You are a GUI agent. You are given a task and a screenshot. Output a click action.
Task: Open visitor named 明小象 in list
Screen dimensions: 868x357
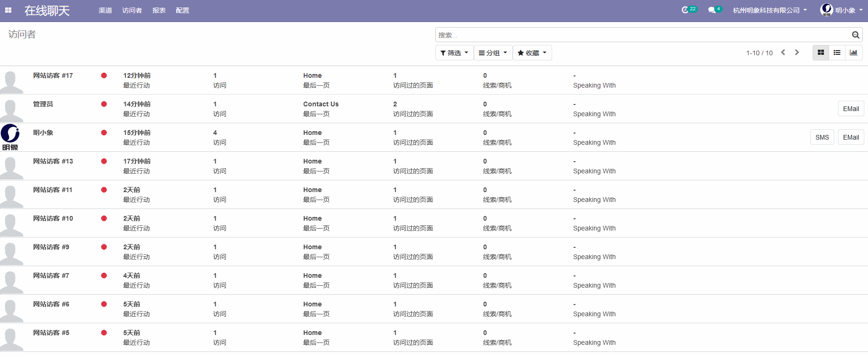[43, 133]
